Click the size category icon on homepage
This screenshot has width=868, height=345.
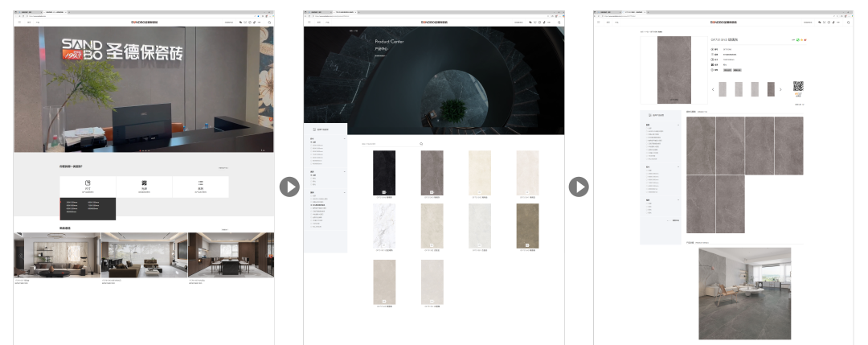point(88,183)
